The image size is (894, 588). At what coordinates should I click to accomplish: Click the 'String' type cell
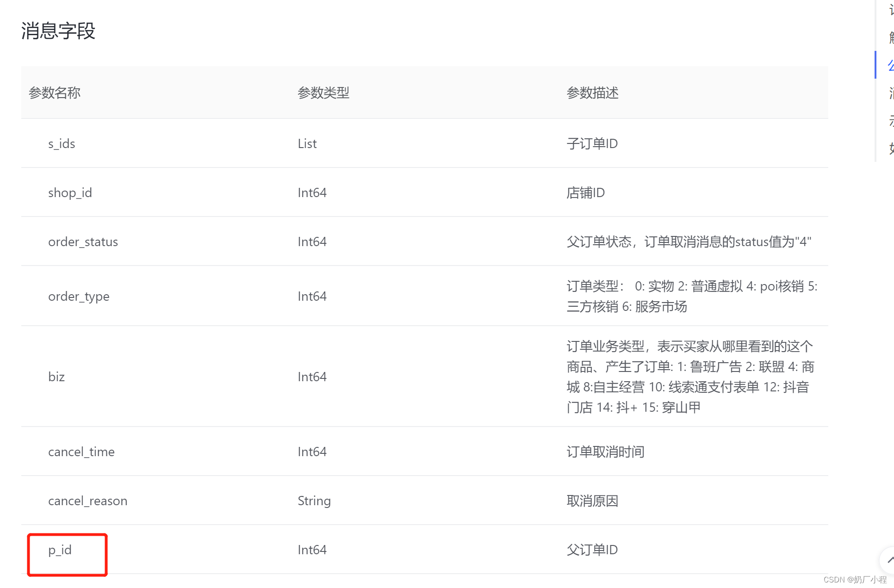click(314, 501)
